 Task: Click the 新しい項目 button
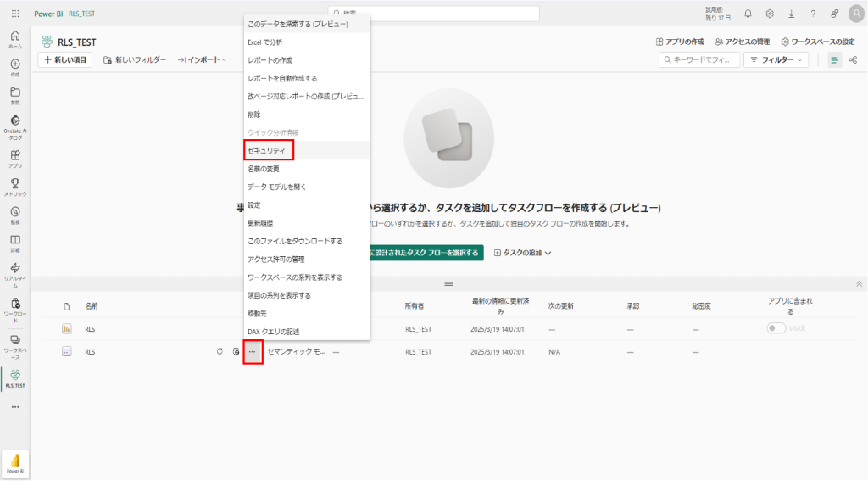click(65, 59)
